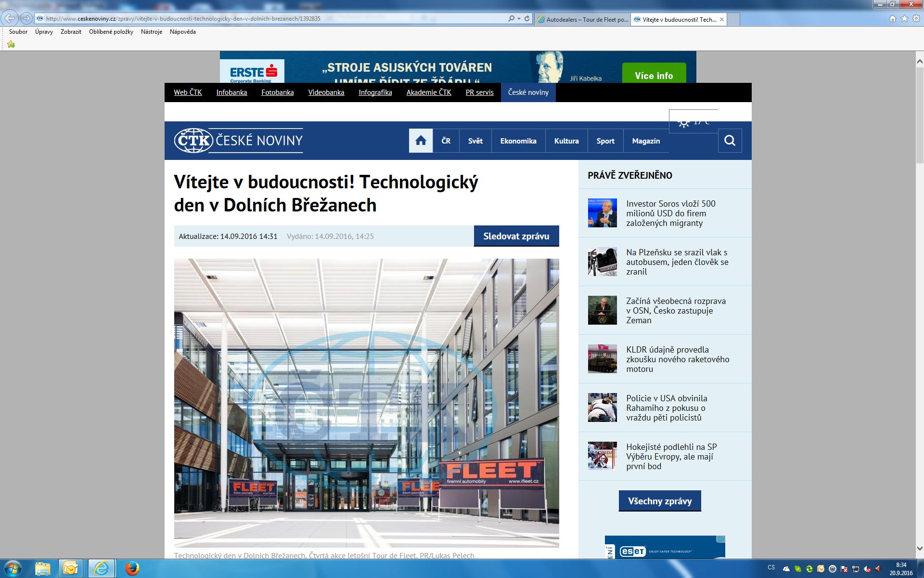Open the Na Plzeňsku se srazil vlak article
The height and width of the screenshot is (578, 924).
(x=677, y=262)
